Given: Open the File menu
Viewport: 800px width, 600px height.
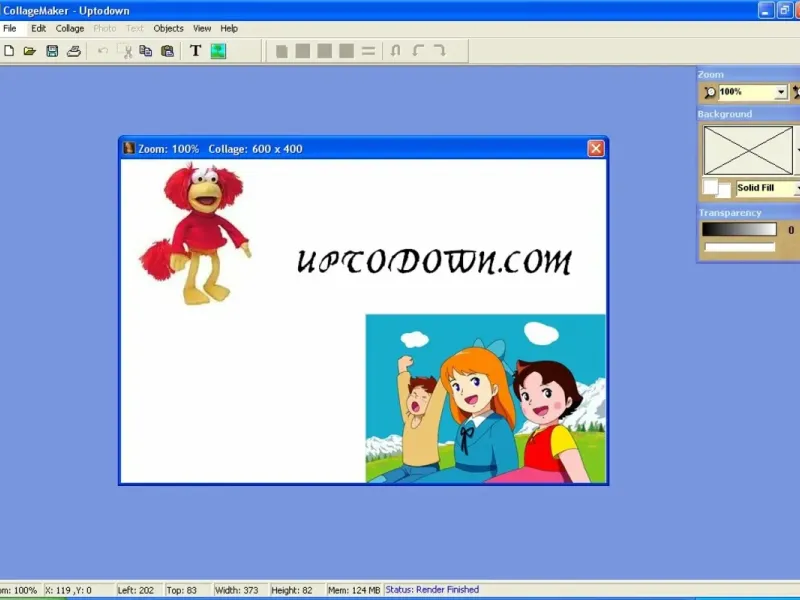Looking at the screenshot, I should [10, 29].
